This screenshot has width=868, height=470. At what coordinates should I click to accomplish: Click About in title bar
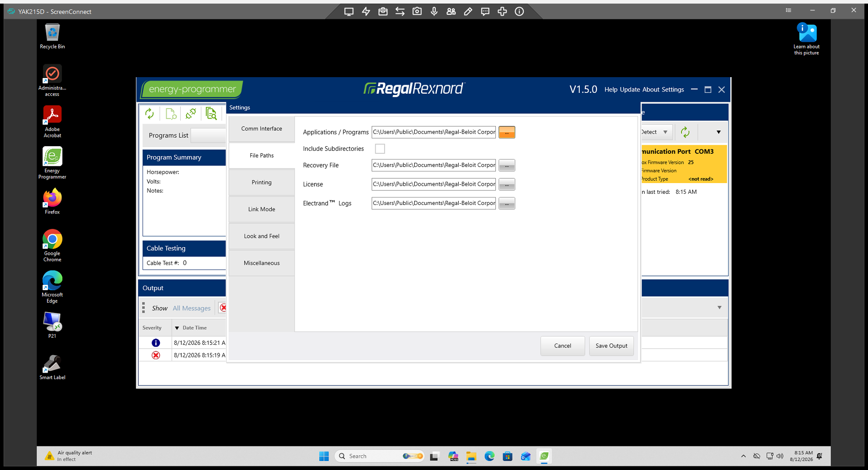click(x=651, y=90)
